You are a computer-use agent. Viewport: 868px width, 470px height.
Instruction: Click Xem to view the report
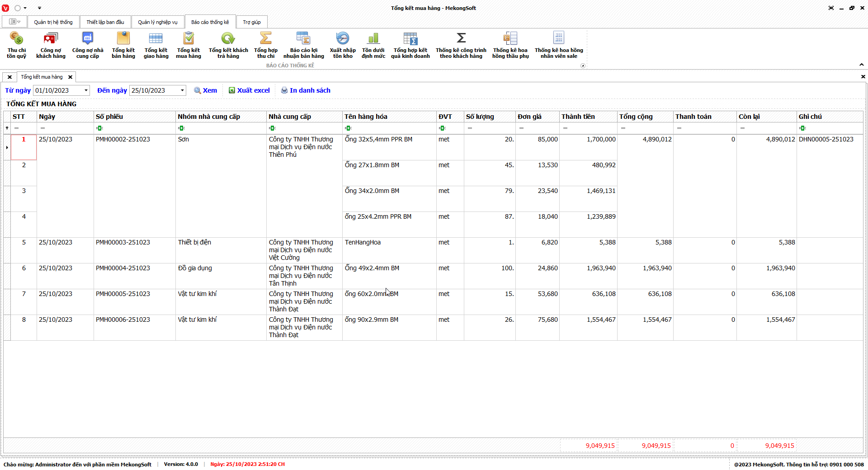point(206,90)
